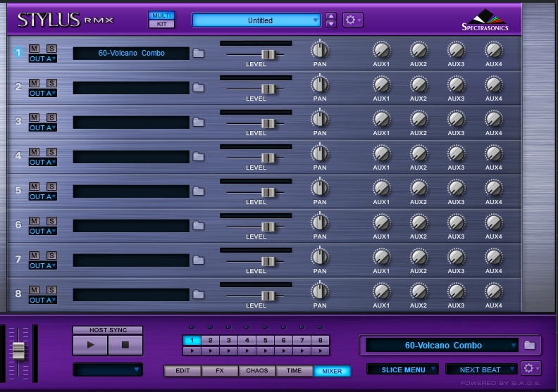This screenshot has height=392, width=558.
Task: Solo part 5
Action: click(51, 186)
